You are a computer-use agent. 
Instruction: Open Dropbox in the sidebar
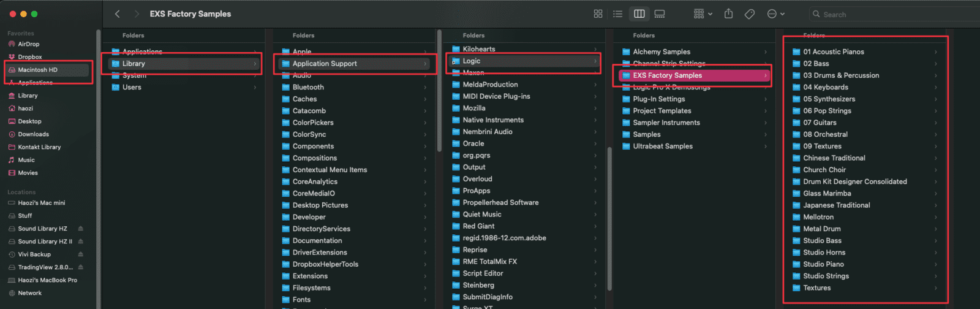tap(29, 57)
